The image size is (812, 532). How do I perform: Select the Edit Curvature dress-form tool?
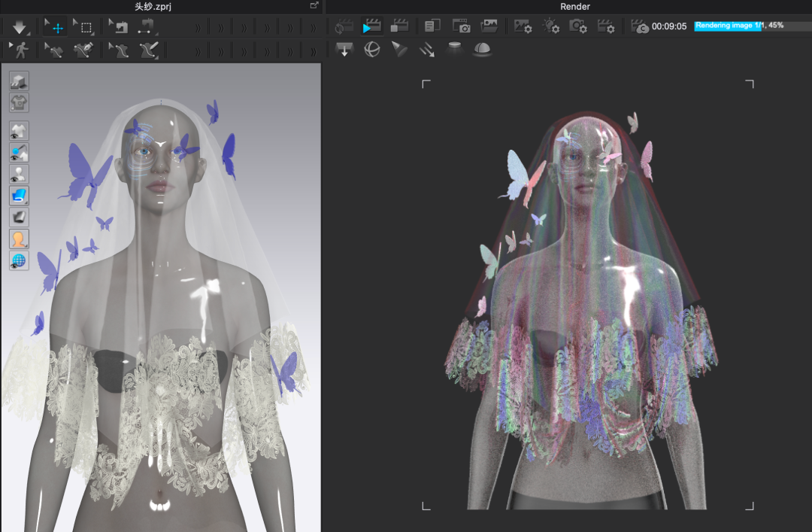pyautogui.click(x=119, y=50)
